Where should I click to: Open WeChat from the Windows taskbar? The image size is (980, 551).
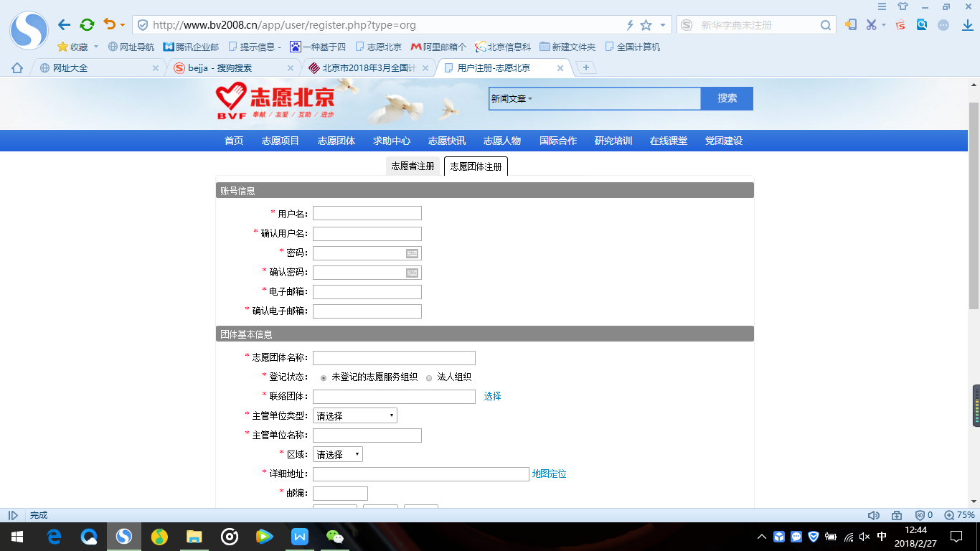tap(334, 536)
